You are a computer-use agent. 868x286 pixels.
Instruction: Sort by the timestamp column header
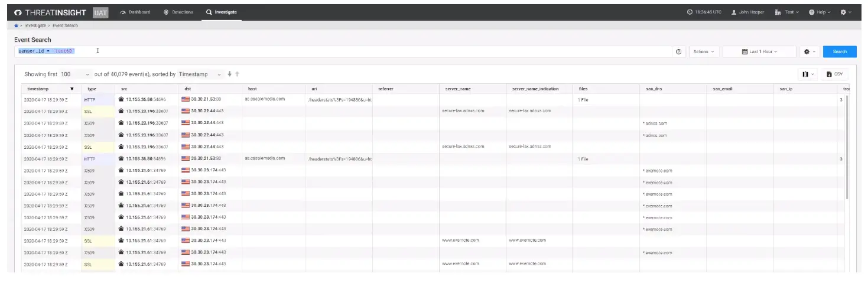point(50,89)
